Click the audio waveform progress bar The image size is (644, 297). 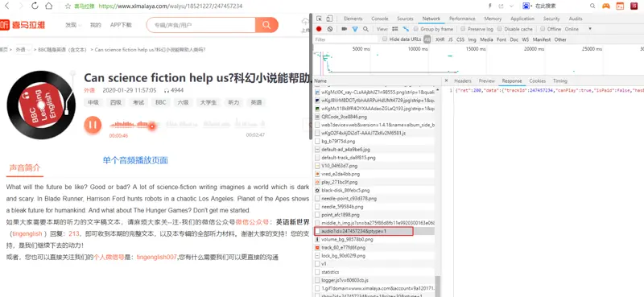pyautogui.click(x=187, y=124)
